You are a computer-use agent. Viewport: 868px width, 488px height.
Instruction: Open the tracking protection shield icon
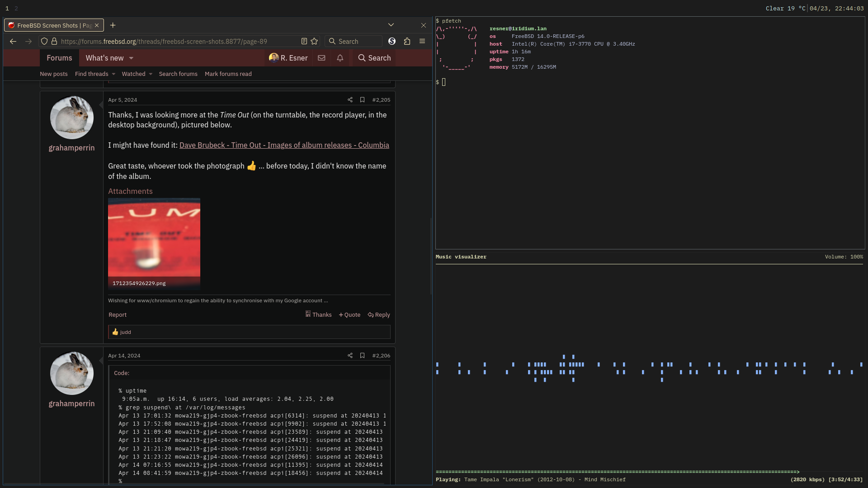[x=44, y=41]
